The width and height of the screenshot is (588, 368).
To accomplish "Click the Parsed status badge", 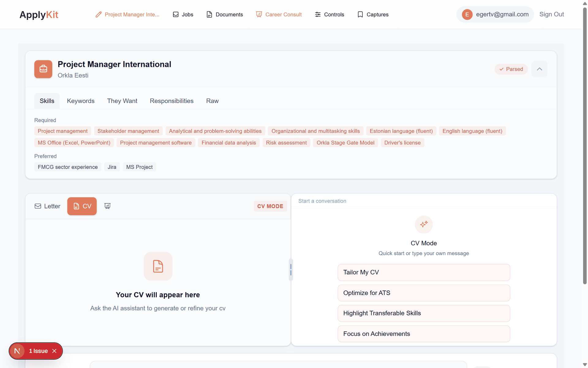I will (511, 69).
